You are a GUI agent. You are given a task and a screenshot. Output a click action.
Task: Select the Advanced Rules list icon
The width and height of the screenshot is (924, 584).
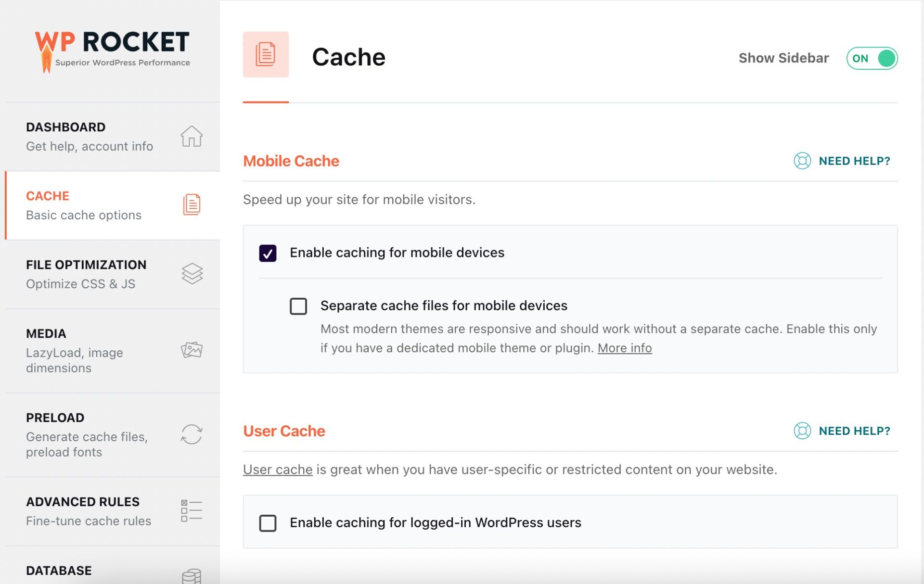tap(191, 510)
